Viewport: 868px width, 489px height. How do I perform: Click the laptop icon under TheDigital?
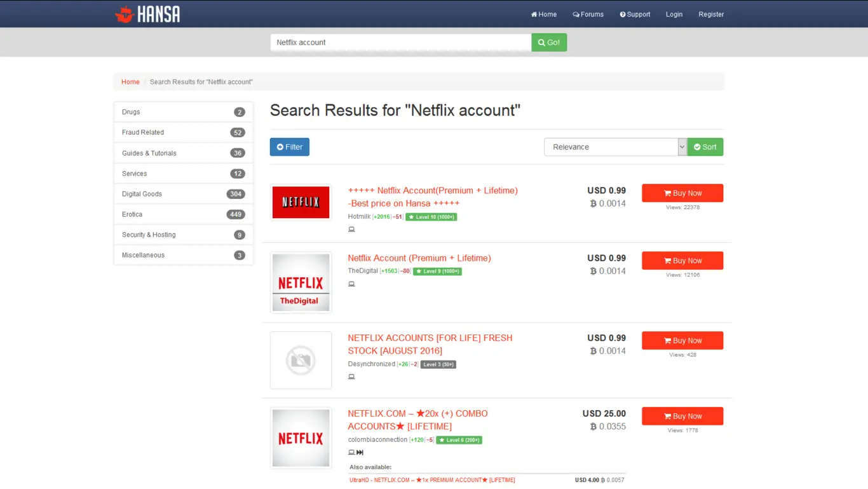point(351,284)
